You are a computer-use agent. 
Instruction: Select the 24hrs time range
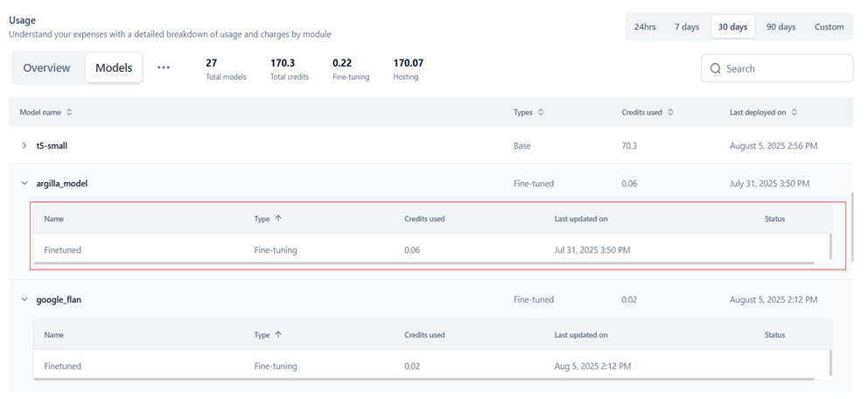pyautogui.click(x=645, y=27)
